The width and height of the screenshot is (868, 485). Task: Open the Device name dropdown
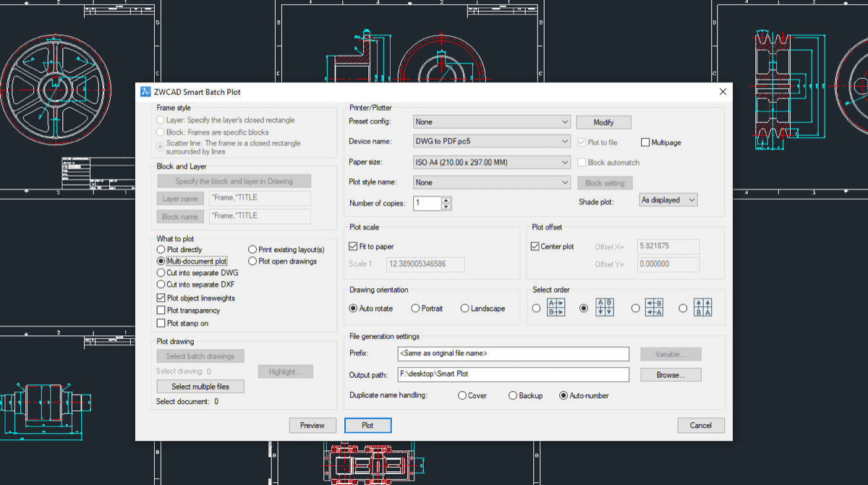point(492,142)
